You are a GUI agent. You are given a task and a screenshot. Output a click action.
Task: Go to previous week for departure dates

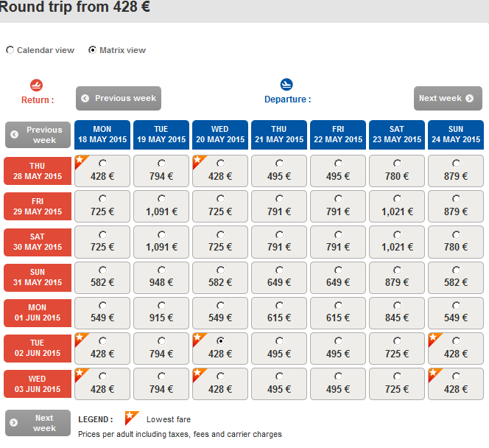coord(119,98)
